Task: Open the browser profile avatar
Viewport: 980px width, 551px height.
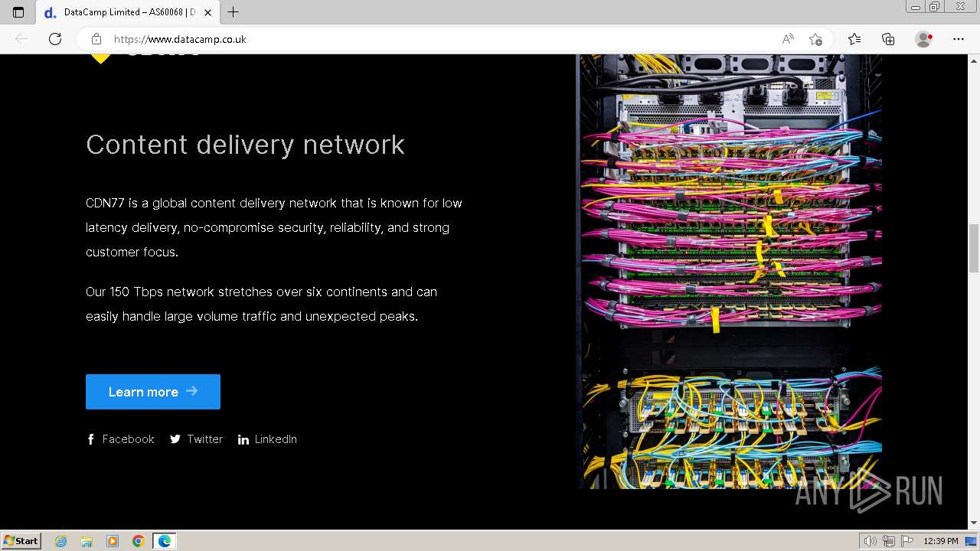Action: point(924,39)
